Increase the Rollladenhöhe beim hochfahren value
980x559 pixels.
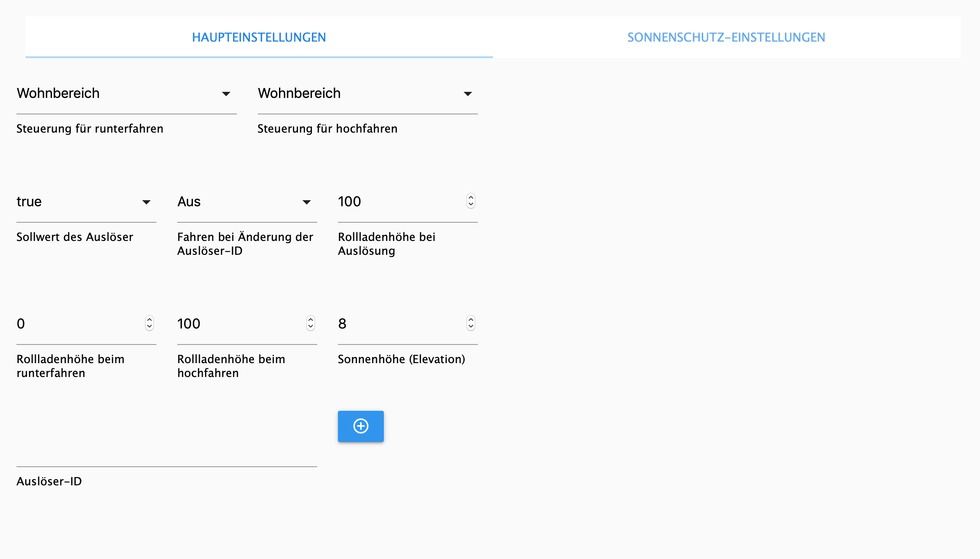(x=310, y=320)
